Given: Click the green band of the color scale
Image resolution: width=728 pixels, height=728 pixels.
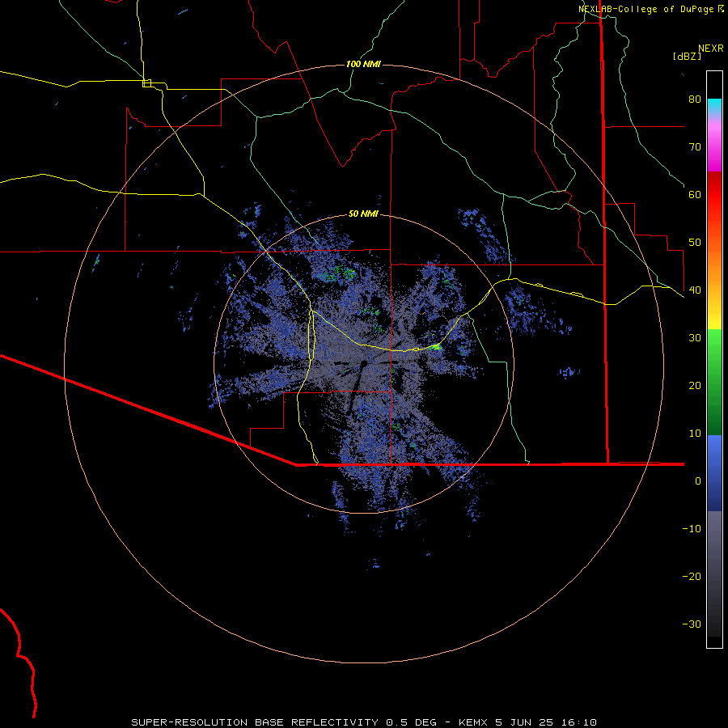Looking at the screenshot, I should point(714,382).
